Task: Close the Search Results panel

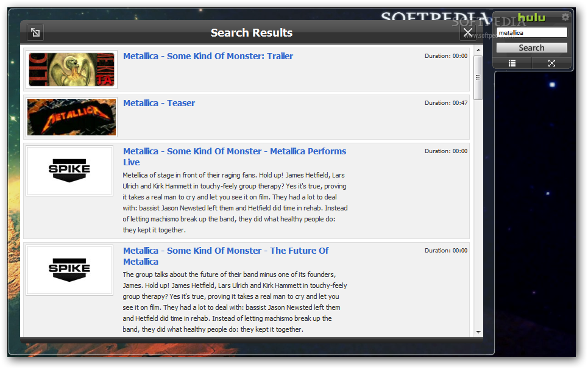Action: pyautogui.click(x=467, y=33)
